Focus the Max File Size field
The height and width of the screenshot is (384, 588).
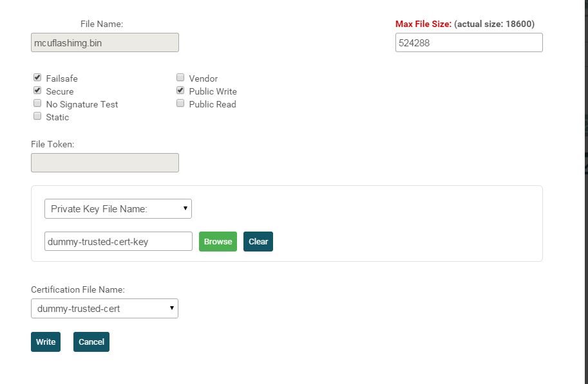pyautogui.click(x=469, y=43)
